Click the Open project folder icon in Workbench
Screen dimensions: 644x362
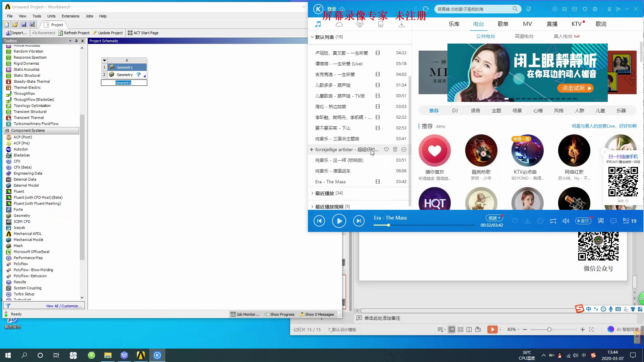pyautogui.click(x=15, y=24)
